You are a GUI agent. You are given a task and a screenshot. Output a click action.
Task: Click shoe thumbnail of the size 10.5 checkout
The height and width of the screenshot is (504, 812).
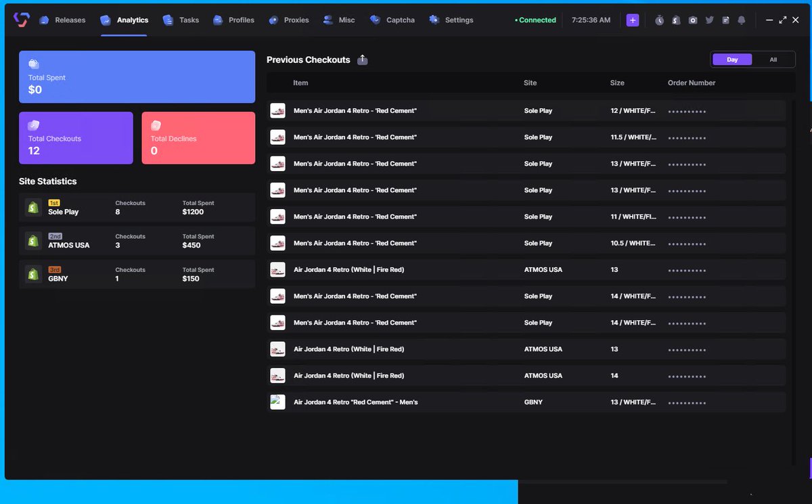(277, 243)
